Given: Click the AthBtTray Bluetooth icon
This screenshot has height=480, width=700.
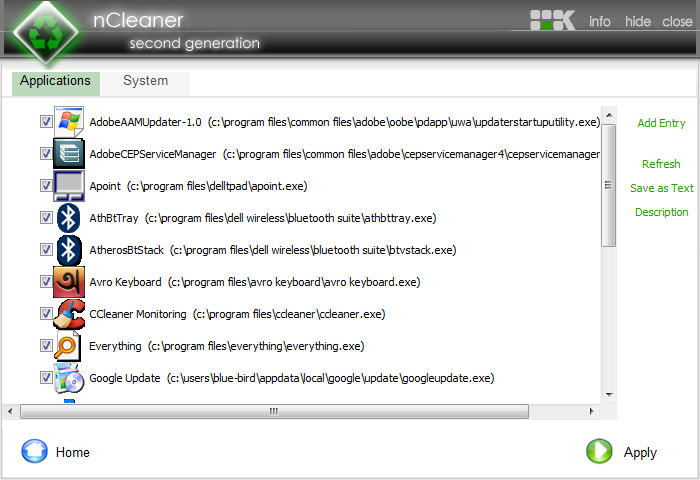Looking at the screenshot, I should [x=69, y=218].
